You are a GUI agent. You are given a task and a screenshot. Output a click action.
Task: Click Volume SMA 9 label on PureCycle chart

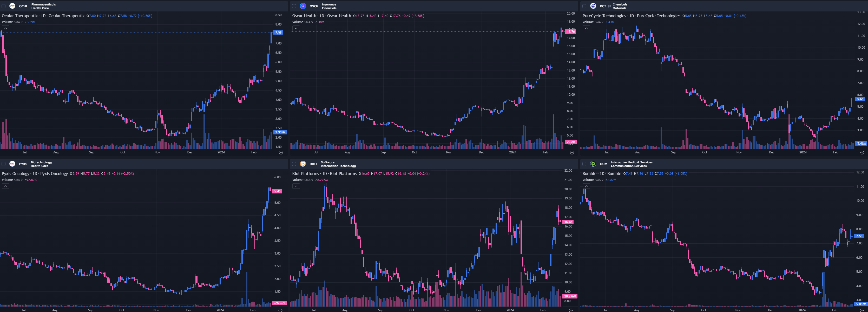click(592, 22)
